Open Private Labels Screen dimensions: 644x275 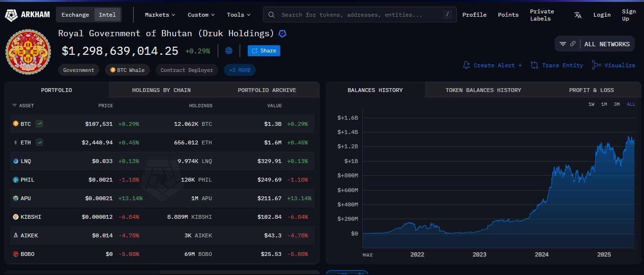(542, 15)
